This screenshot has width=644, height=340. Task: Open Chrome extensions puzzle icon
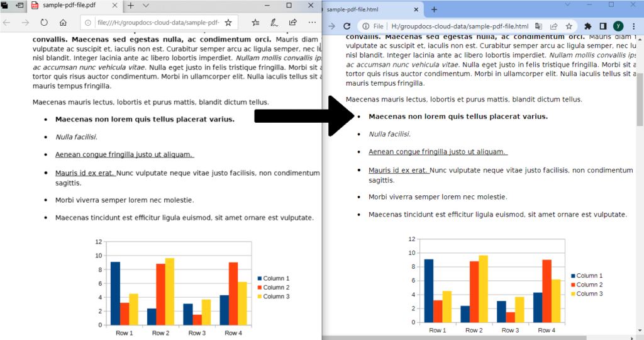click(588, 26)
